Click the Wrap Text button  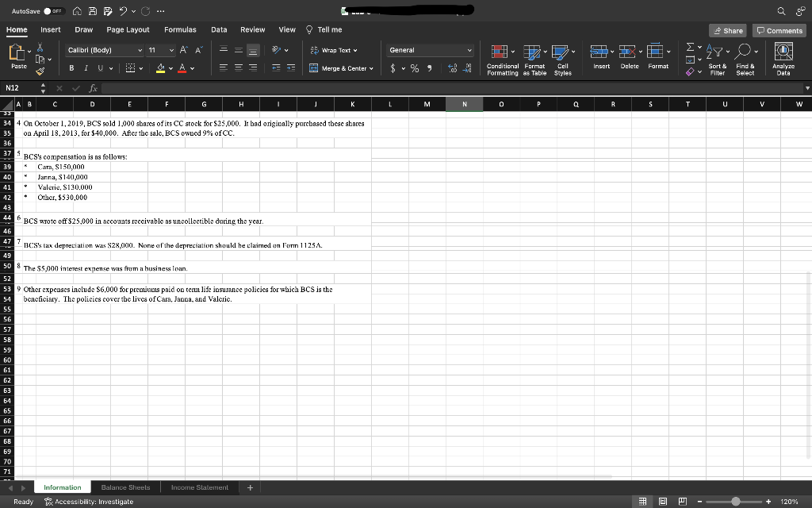pyautogui.click(x=334, y=50)
